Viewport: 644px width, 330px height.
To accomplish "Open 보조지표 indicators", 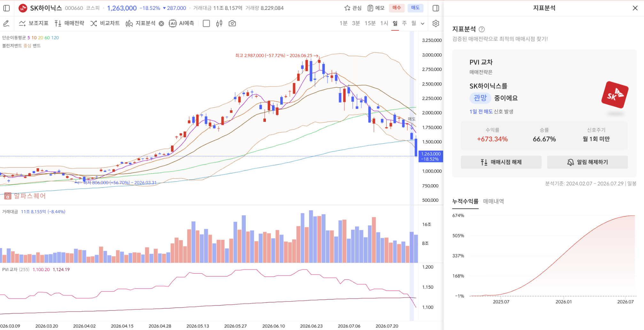I will coord(34,23).
